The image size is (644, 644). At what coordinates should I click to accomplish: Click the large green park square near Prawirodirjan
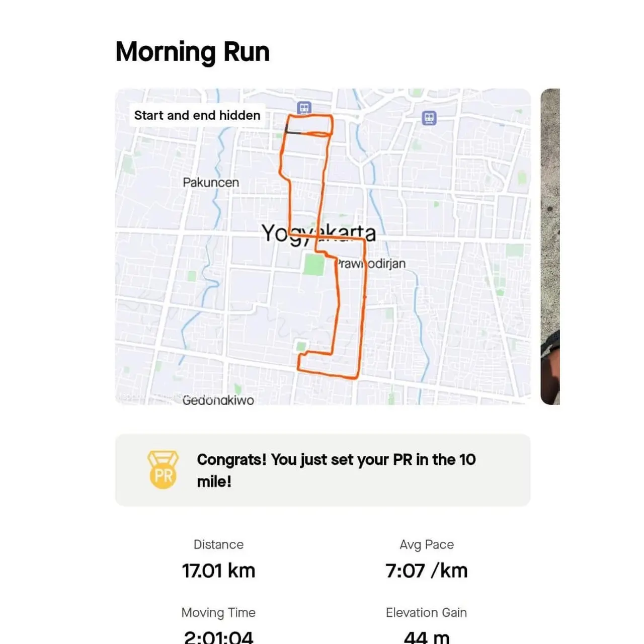click(x=313, y=265)
